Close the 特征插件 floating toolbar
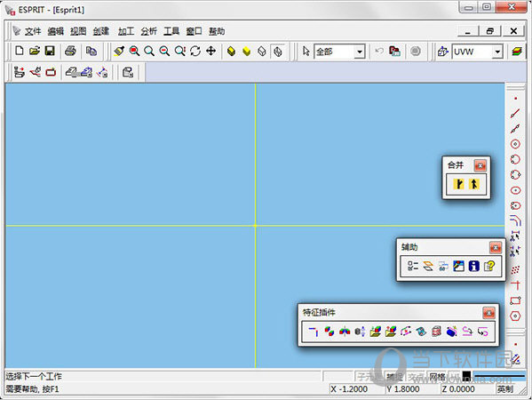 [x=488, y=313]
